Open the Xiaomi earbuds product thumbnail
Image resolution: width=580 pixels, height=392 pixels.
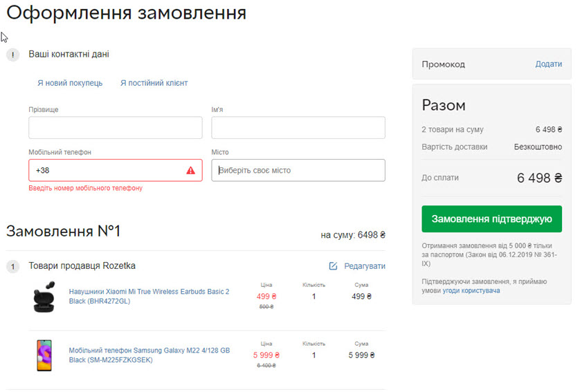tap(44, 297)
